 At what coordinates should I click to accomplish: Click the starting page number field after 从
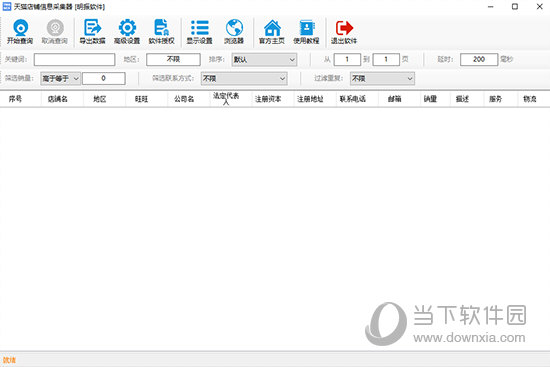(347, 59)
